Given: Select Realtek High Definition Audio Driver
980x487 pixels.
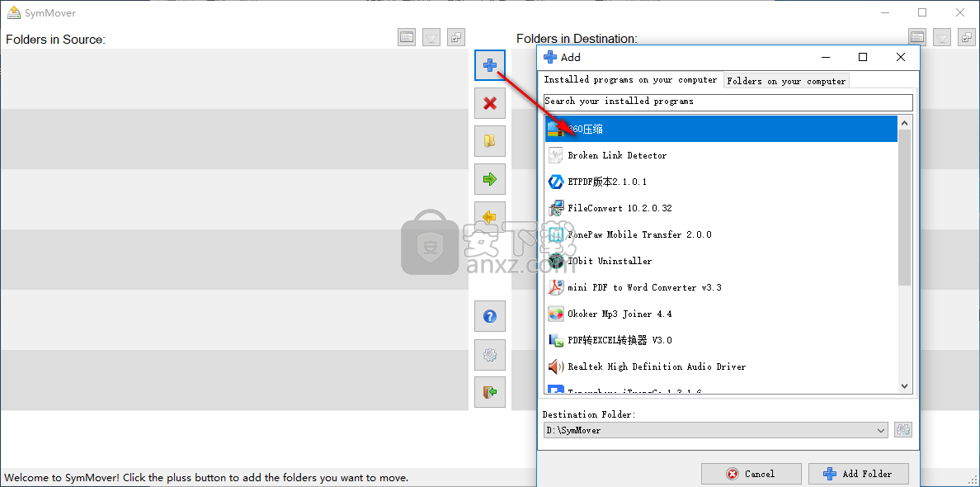Looking at the screenshot, I should point(721,366).
